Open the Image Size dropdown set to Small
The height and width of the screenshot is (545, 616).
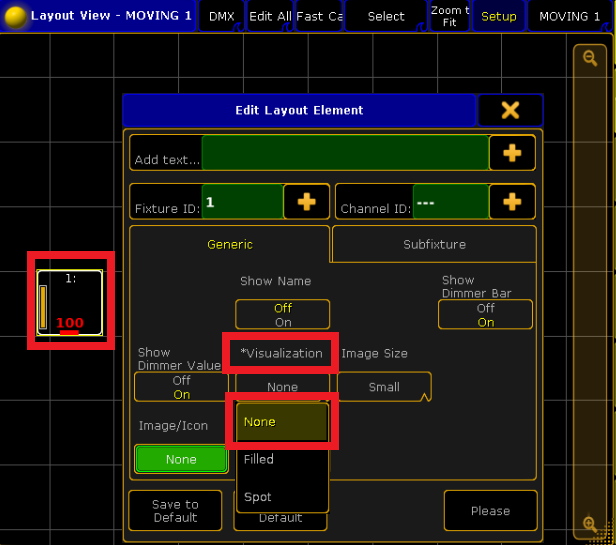pos(384,387)
